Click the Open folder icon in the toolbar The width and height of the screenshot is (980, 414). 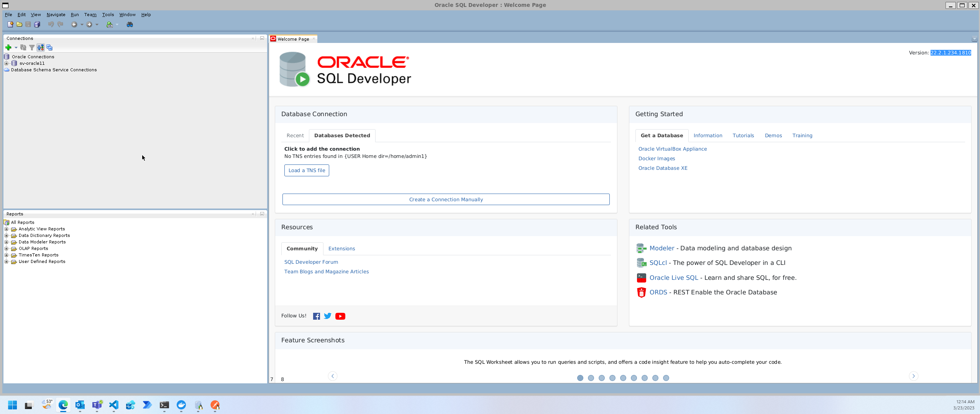coord(19,24)
